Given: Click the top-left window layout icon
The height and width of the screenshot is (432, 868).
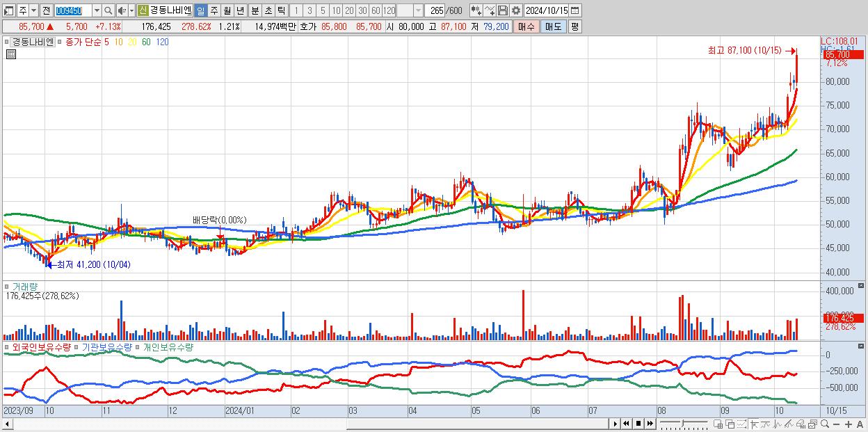Looking at the screenshot, I should [9, 10].
